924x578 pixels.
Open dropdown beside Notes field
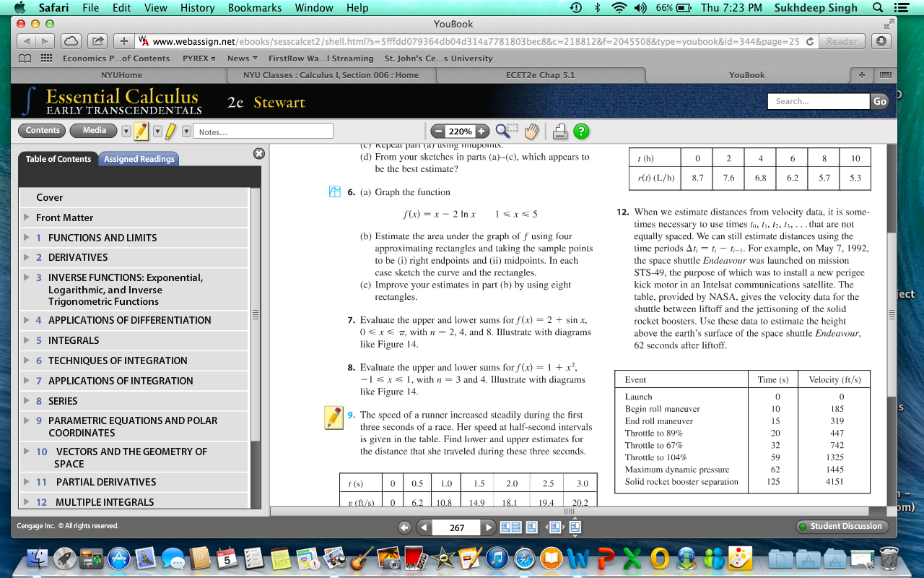[186, 131]
